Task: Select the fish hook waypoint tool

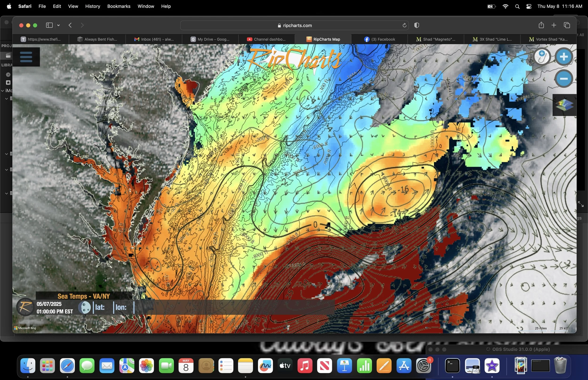Action: point(542,57)
